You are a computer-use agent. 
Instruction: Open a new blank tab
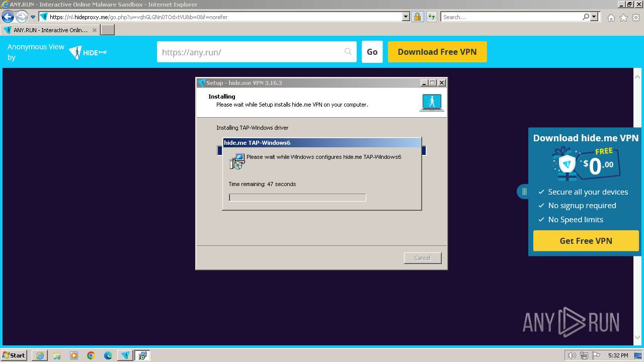pyautogui.click(x=108, y=30)
